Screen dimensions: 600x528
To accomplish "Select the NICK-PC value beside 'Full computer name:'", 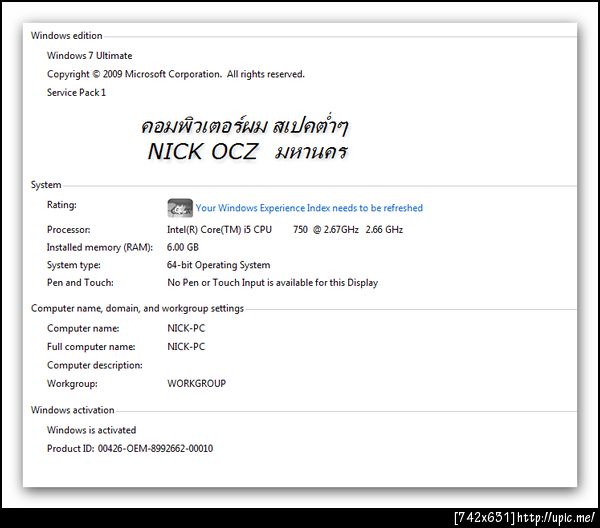I will 186,347.
